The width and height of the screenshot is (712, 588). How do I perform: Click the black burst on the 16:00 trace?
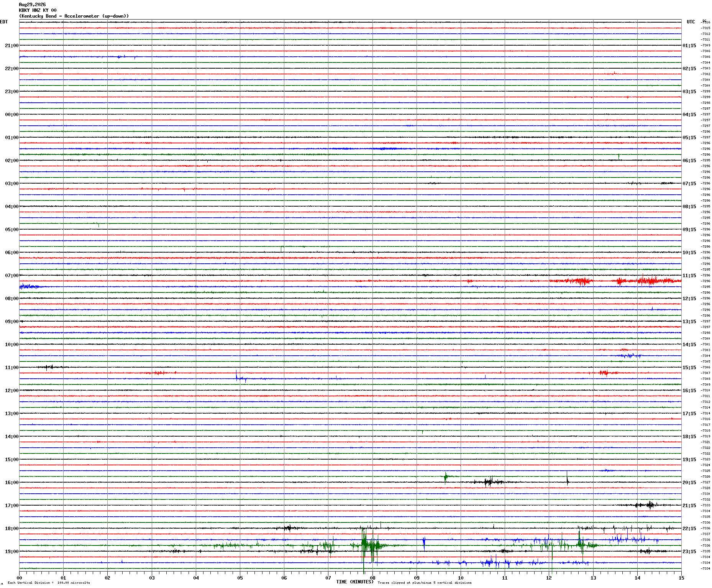(489, 482)
